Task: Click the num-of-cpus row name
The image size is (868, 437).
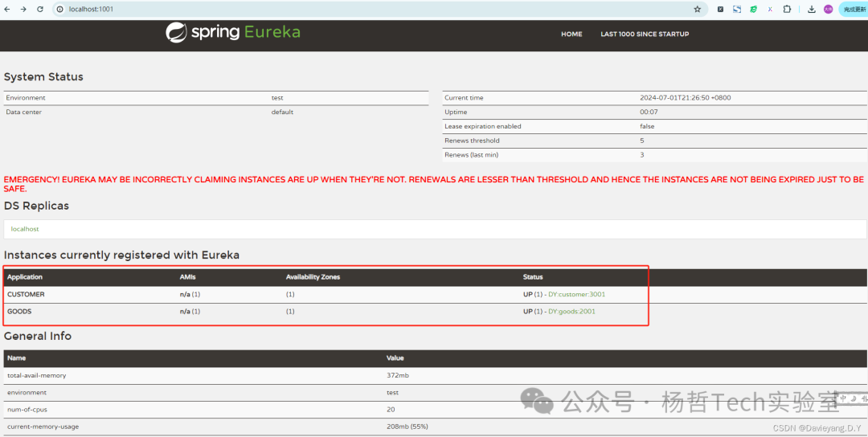Action: [x=27, y=410]
